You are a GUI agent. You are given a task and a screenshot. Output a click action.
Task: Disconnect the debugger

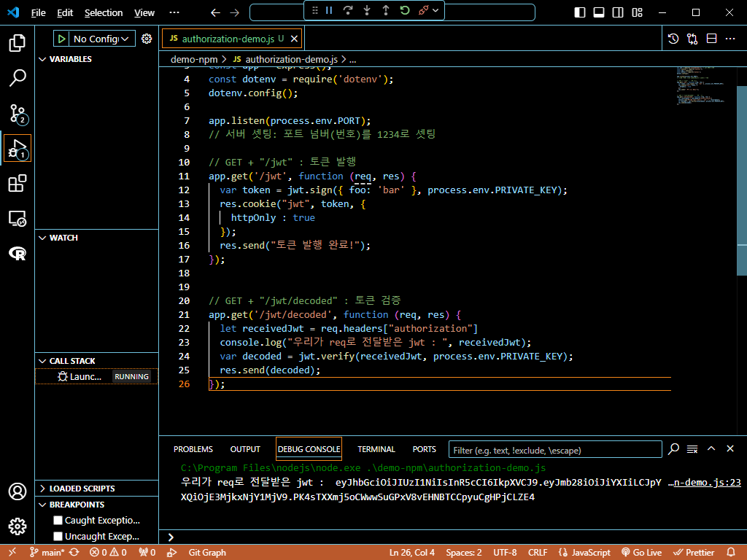(x=423, y=10)
